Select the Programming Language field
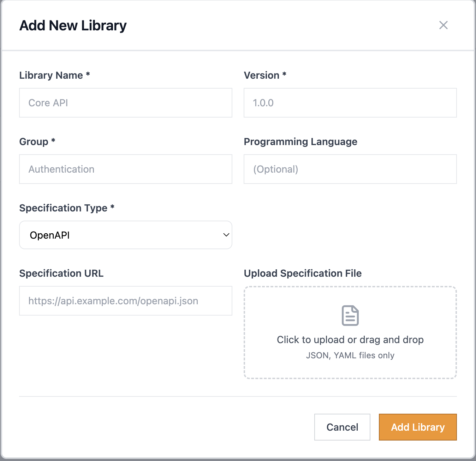Viewport: 476px width, 461px height. [350, 169]
